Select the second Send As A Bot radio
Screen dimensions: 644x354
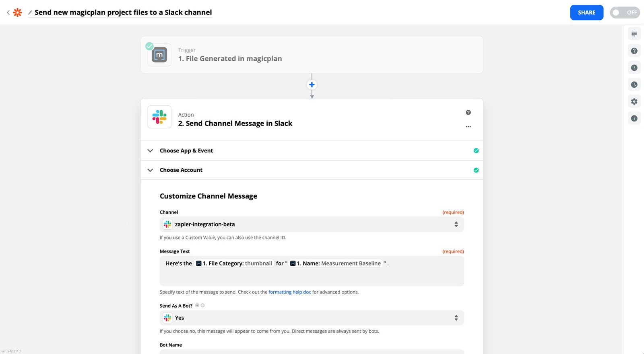click(202, 306)
